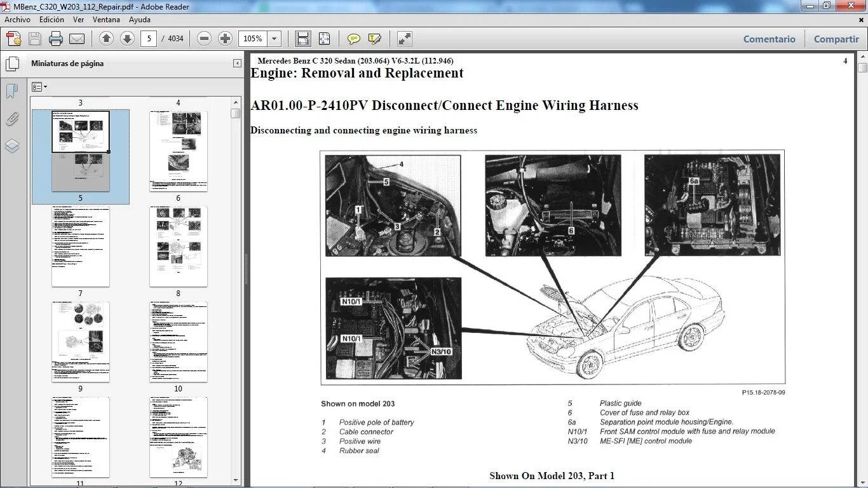Select the page 11 thumbnail
868x488 pixels.
(x=81, y=437)
